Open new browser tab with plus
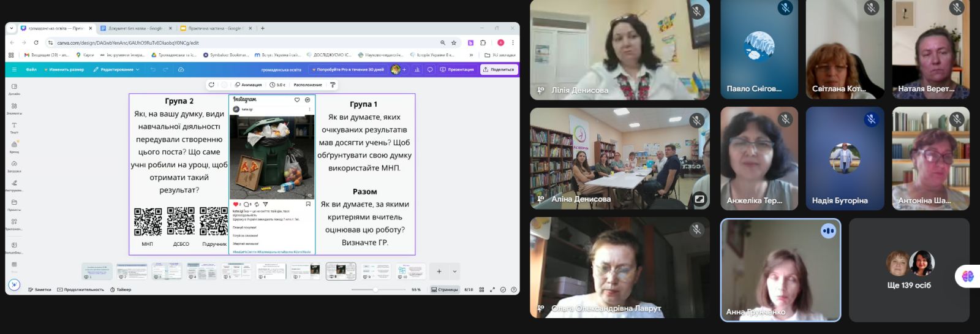Viewport: 980px width, 334px height. pos(263,28)
